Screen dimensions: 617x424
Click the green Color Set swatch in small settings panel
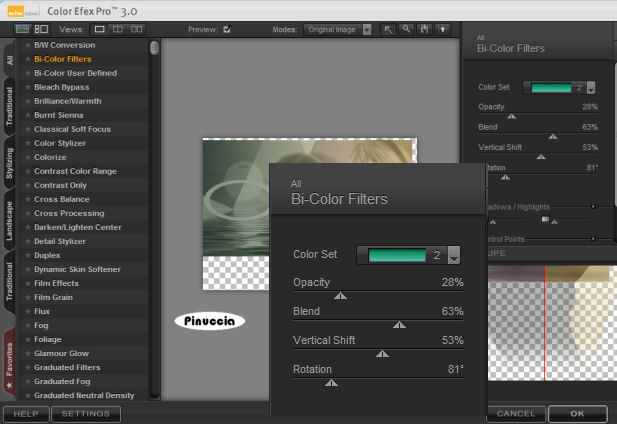tap(551, 88)
